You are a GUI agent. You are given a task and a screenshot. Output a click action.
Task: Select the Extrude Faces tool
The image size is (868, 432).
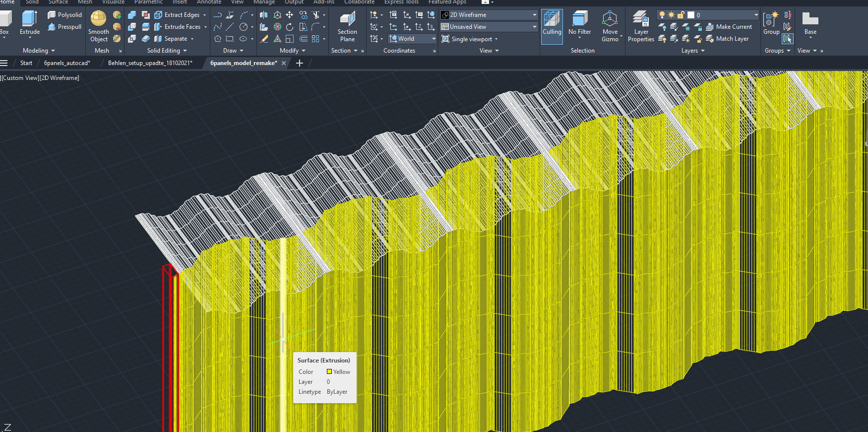178,27
